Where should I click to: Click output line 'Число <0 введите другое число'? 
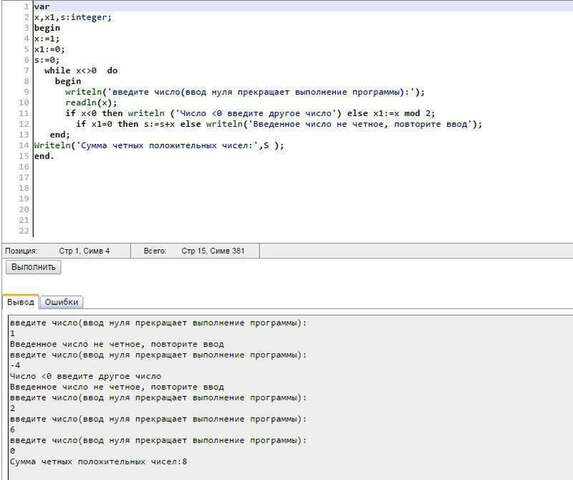point(86,376)
